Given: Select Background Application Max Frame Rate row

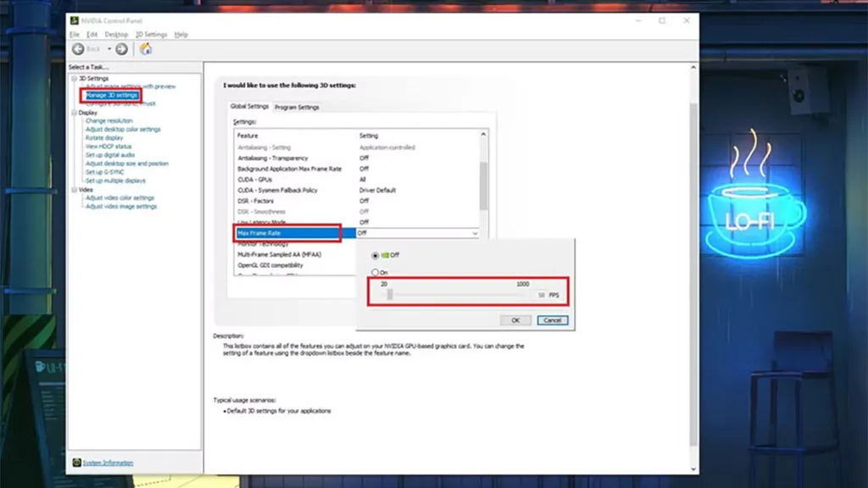Looking at the screenshot, I should coord(357,169).
